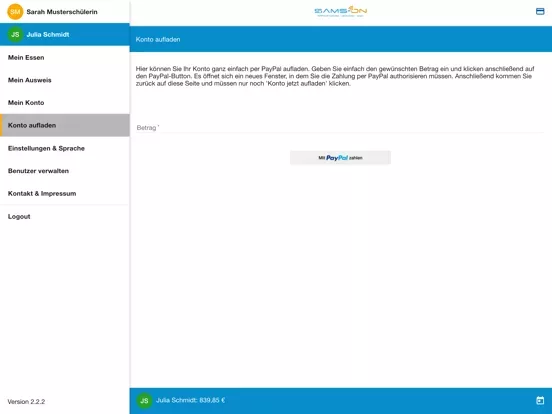Open Mein Konto menu item
Viewport: 552px width, 414px height.
[x=65, y=102]
